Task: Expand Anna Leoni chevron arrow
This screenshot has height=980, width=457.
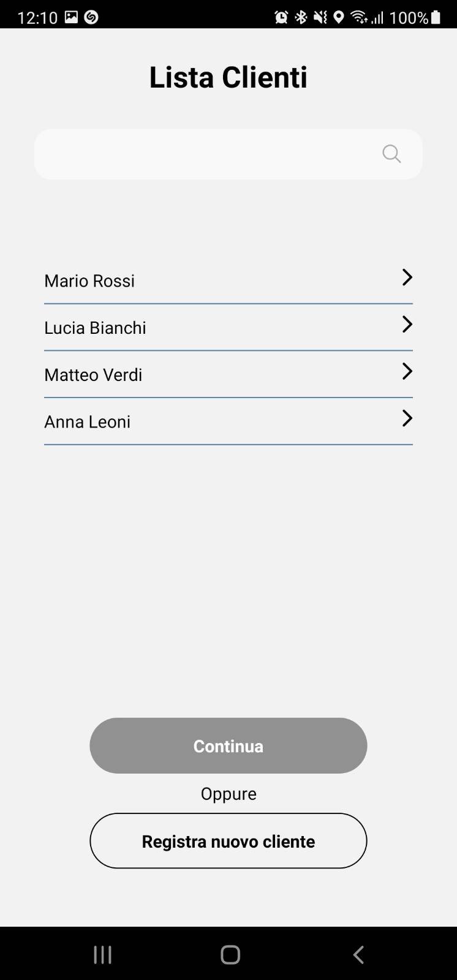Action: [407, 418]
